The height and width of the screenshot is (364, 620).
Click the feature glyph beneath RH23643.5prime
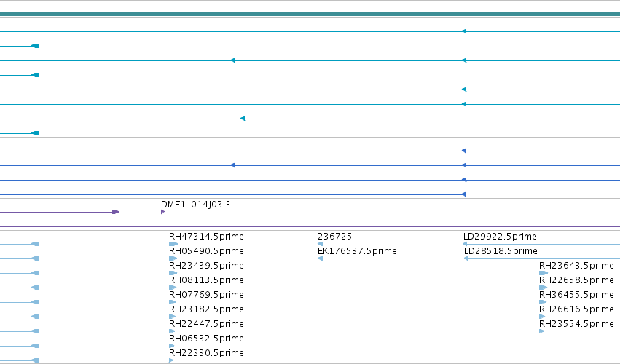544,273
